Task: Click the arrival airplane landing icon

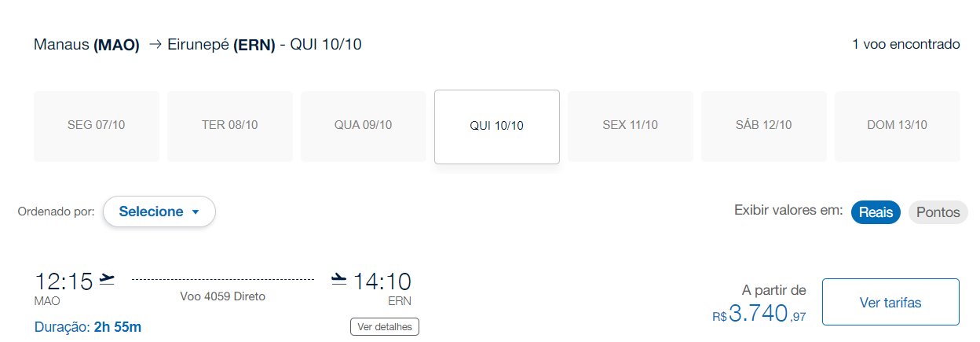Action: [338, 279]
